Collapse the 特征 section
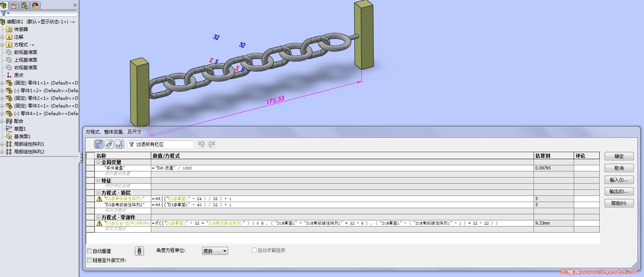 (99, 181)
